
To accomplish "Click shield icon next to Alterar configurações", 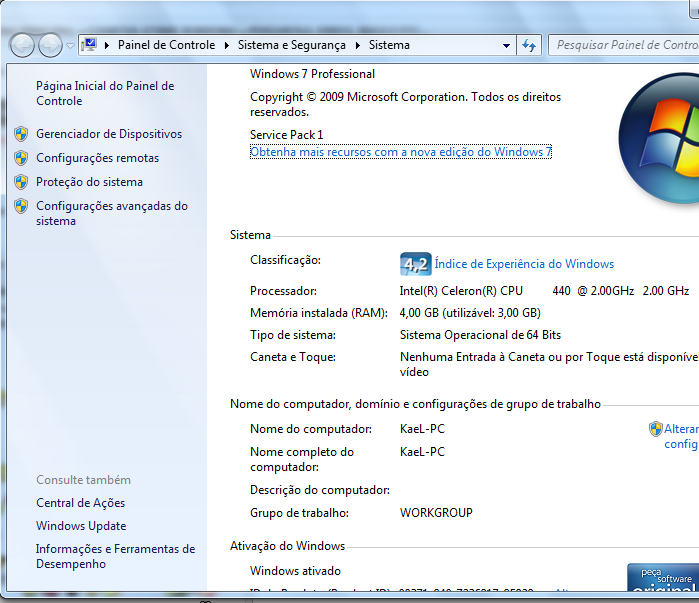I will click(655, 429).
